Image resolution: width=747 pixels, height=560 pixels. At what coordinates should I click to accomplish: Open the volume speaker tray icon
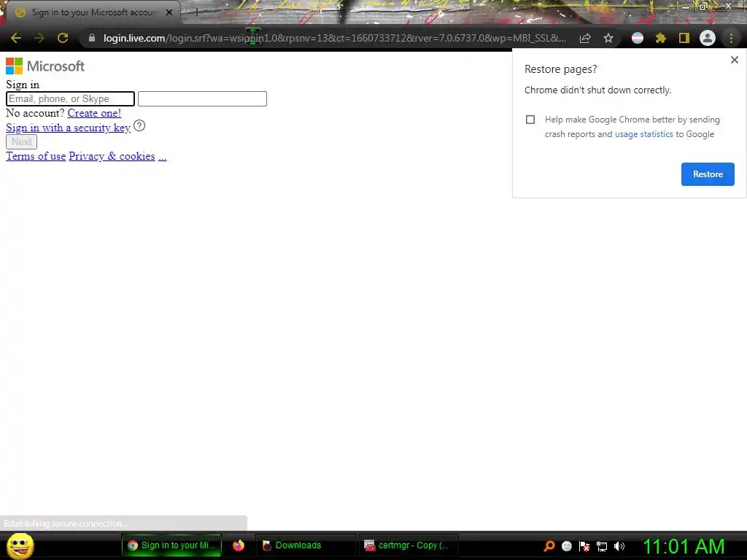[x=619, y=546]
